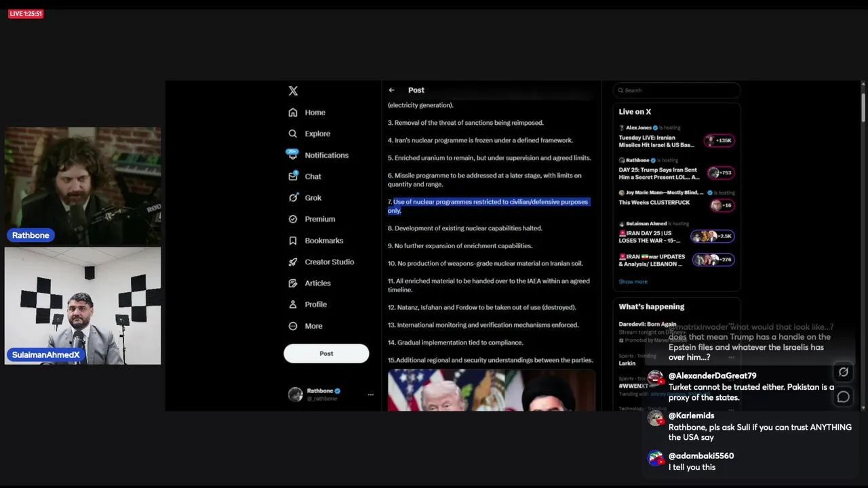Go back using the Post arrow
The image size is (868, 488).
(391, 90)
